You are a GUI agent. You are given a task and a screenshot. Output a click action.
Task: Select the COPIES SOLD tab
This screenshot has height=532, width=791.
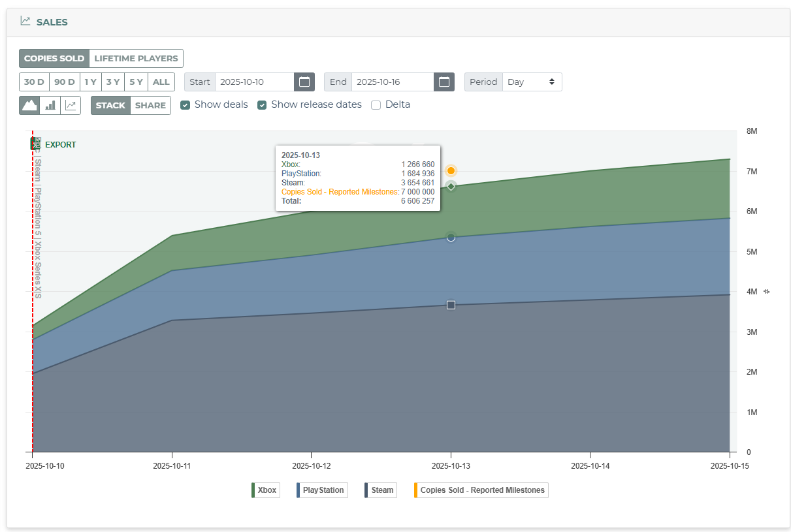(x=54, y=58)
